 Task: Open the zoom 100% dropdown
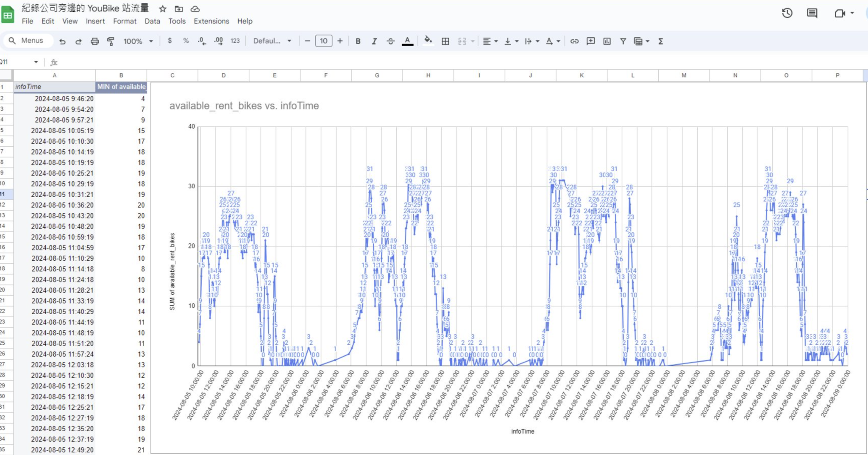click(x=138, y=41)
